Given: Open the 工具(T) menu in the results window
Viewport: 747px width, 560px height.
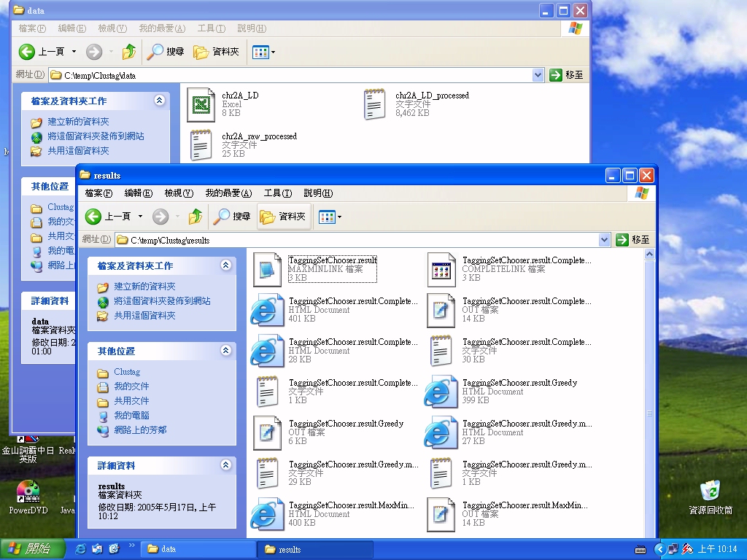Looking at the screenshot, I should [x=278, y=192].
